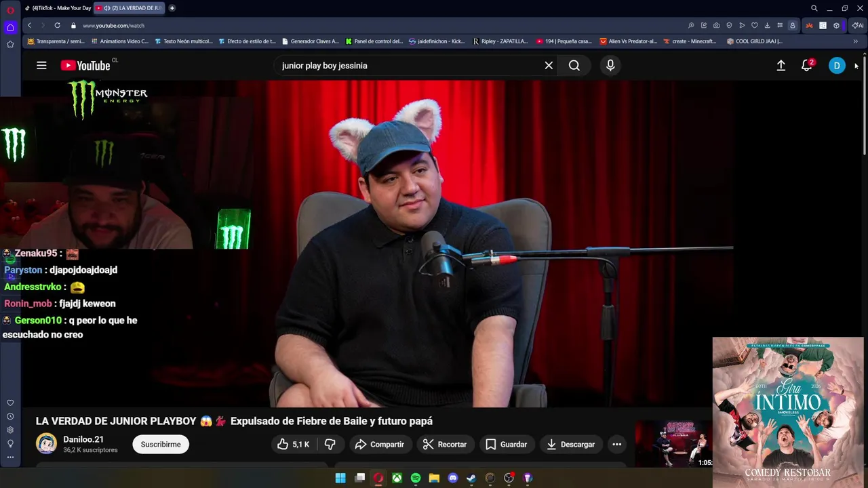Open the create - Minecraft bookmark
Viewport: 868px width, 488px height.
690,41
